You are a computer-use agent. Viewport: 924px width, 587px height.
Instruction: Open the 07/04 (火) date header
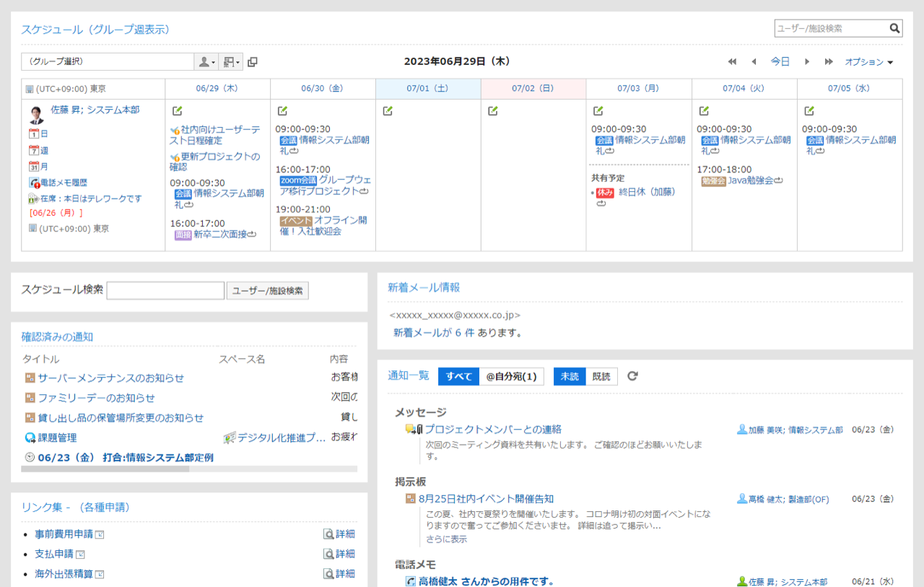pos(744,89)
